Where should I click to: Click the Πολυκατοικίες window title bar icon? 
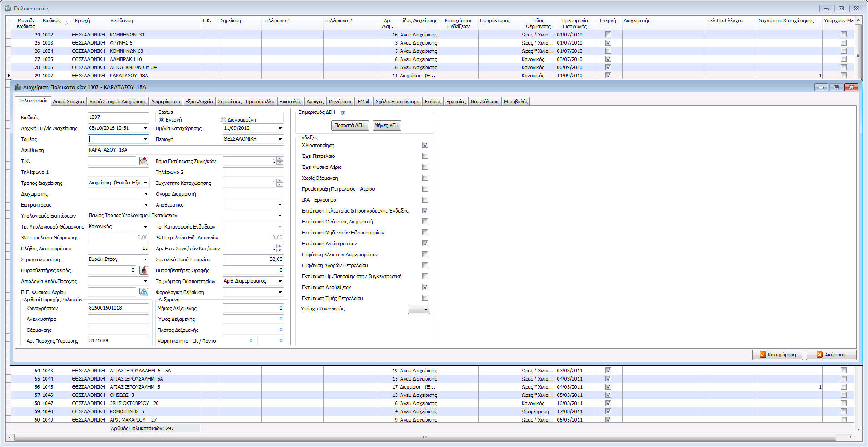click(8, 9)
